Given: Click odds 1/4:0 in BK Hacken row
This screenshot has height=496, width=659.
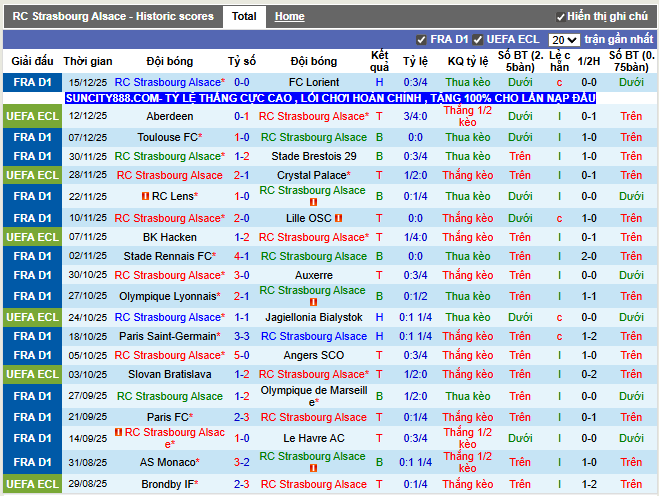Looking at the screenshot, I should 415,237.
